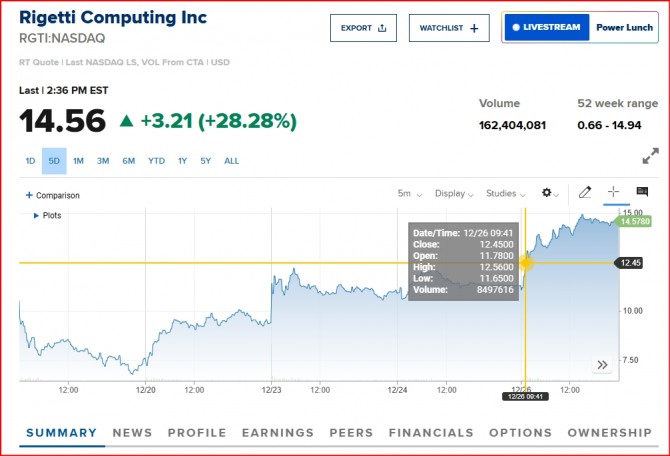Add stock to Watchlist with plus
This screenshot has width=670, height=456.
click(x=449, y=28)
